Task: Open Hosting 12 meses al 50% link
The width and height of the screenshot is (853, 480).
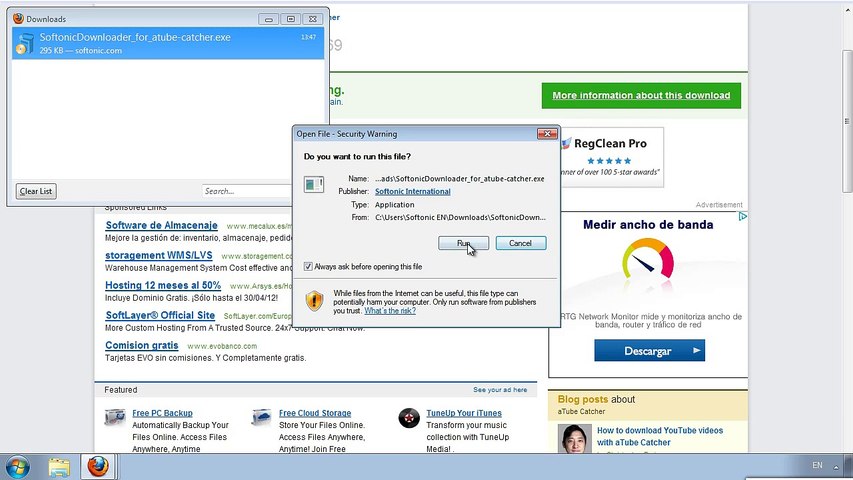Action: pyautogui.click(x=163, y=285)
